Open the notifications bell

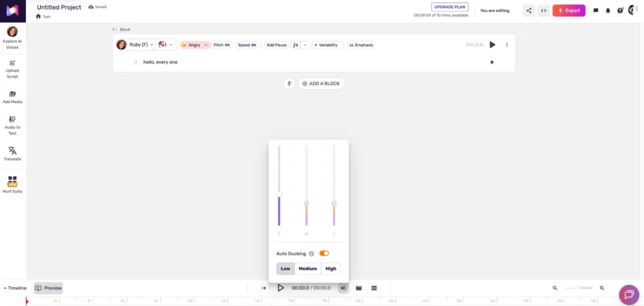pos(608,11)
